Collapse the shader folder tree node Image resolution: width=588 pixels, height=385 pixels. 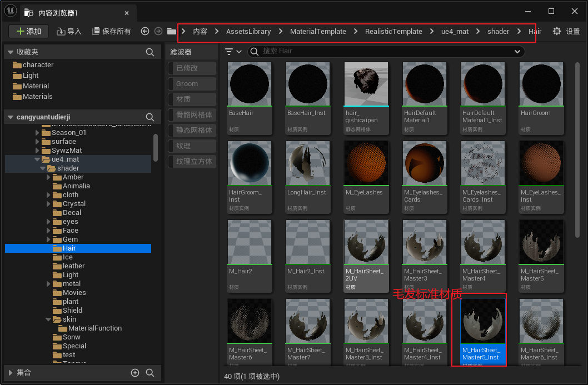click(x=43, y=168)
